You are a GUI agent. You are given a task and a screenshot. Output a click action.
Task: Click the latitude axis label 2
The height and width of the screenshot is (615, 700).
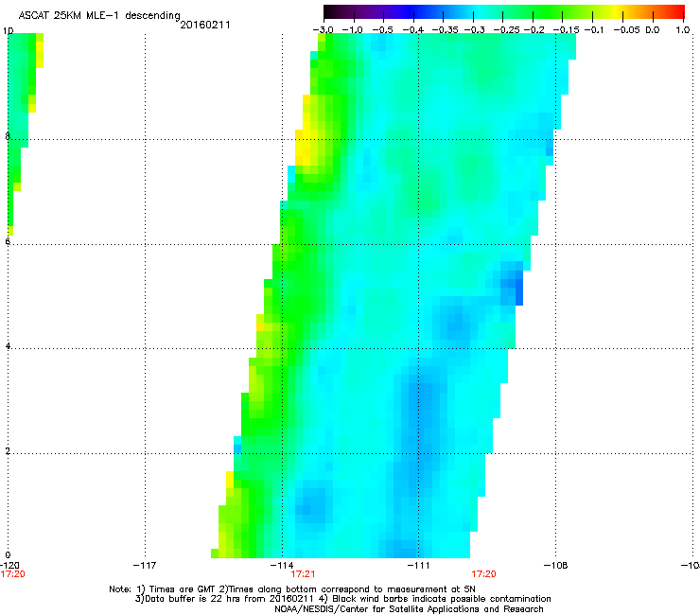coord(8,450)
